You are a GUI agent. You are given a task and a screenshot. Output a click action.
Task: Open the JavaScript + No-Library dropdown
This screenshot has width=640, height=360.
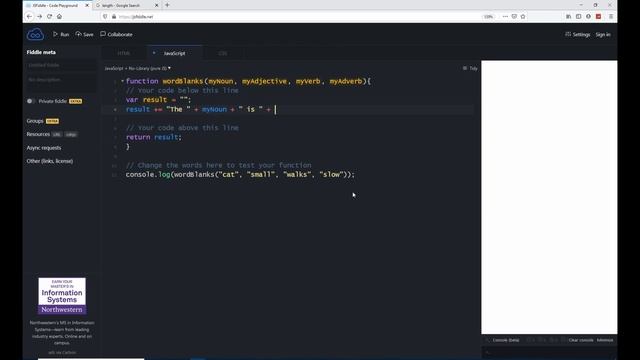click(x=138, y=69)
